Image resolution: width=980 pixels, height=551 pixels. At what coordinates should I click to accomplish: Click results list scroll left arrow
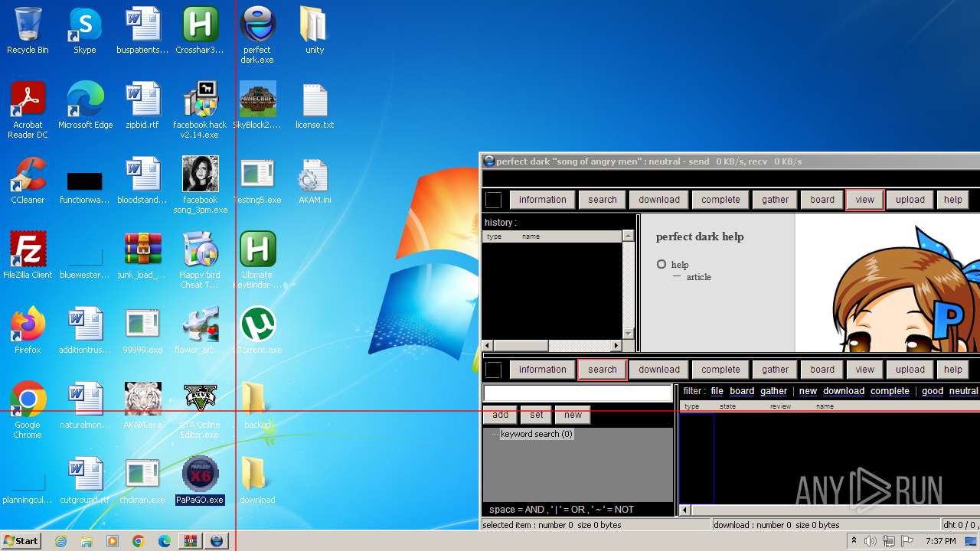click(x=685, y=510)
